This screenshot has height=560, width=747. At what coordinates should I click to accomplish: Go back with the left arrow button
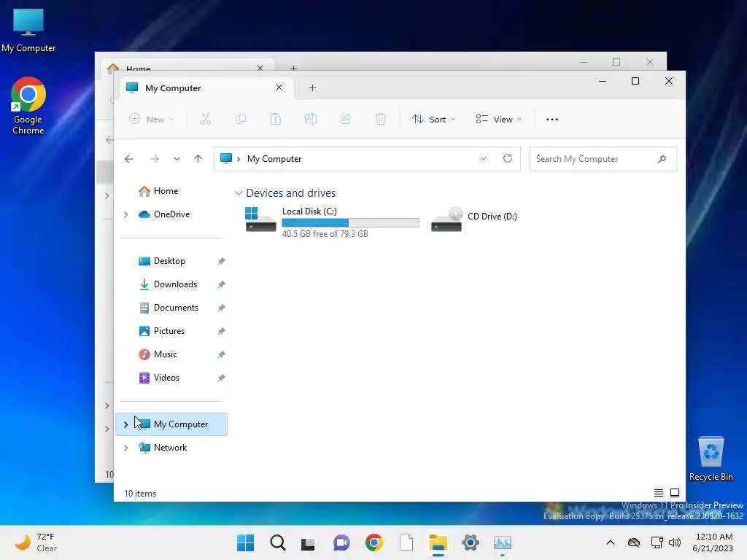pyautogui.click(x=129, y=159)
